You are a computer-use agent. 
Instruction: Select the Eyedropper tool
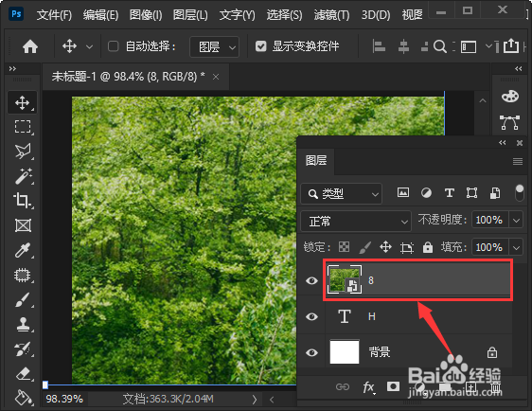pyautogui.click(x=23, y=250)
